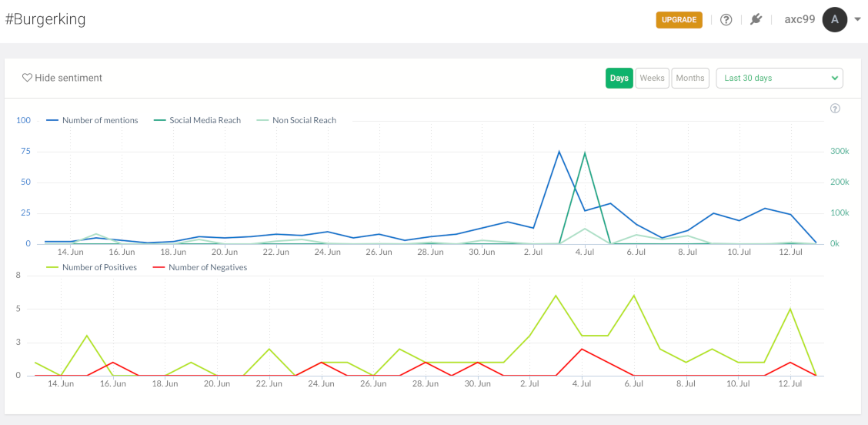
Task: Select the Days view tab
Action: tap(619, 78)
